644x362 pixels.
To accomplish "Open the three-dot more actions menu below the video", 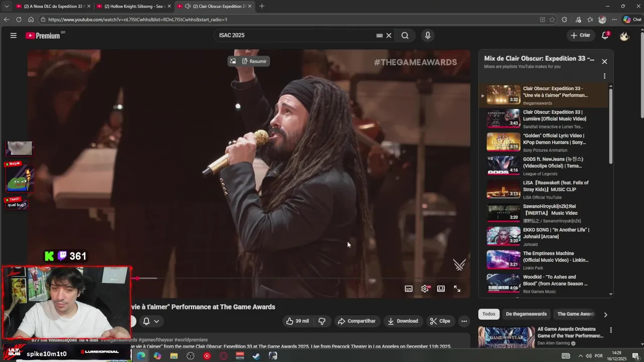I will pos(464,321).
